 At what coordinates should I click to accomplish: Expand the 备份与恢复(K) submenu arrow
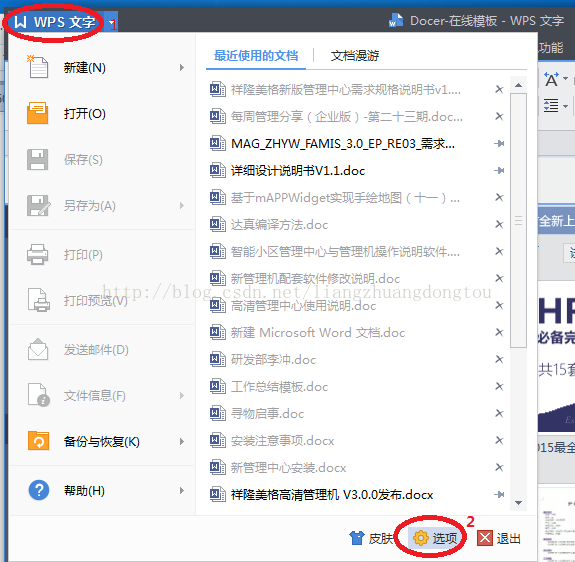(x=182, y=441)
